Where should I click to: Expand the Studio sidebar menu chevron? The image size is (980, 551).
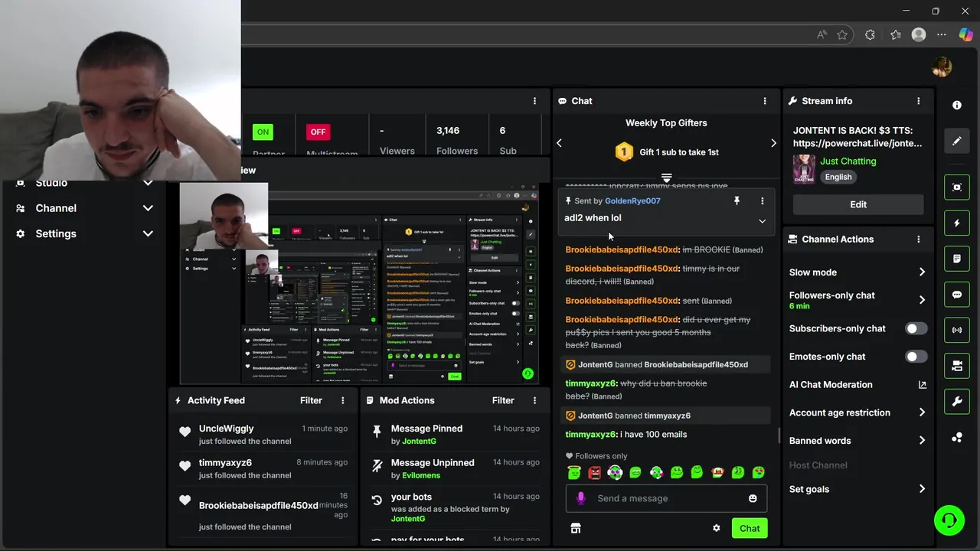click(x=148, y=183)
